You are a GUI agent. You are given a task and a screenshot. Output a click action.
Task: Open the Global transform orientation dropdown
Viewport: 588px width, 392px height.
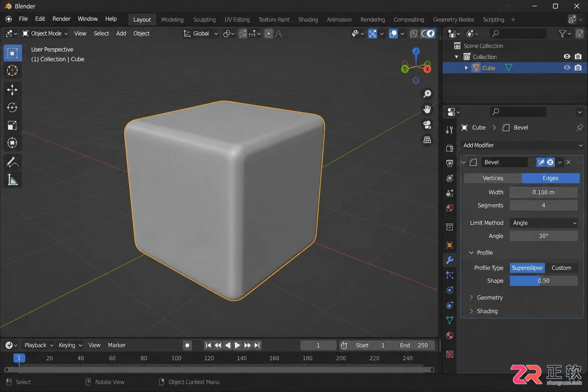[200, 33]
